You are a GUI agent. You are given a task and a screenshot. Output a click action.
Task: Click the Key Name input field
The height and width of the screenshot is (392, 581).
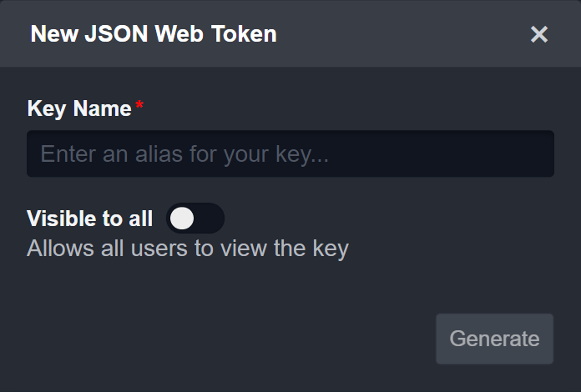(x=290, y=153)
